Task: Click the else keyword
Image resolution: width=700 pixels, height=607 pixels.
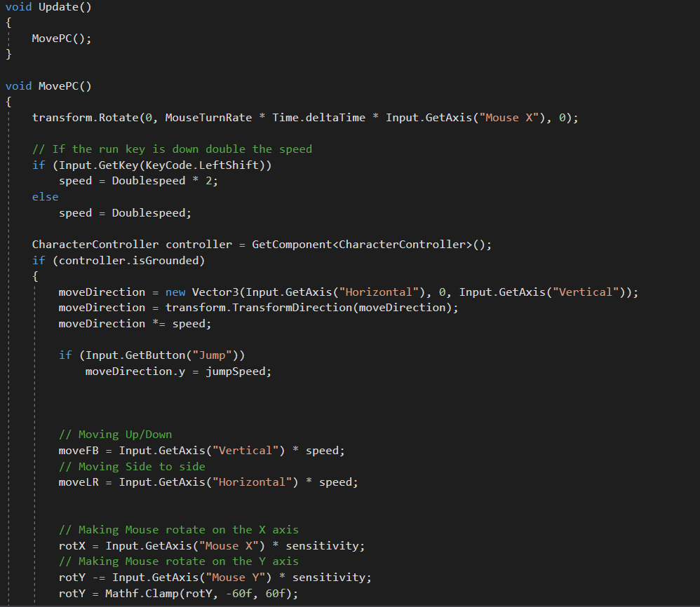Action: point(45,197)
